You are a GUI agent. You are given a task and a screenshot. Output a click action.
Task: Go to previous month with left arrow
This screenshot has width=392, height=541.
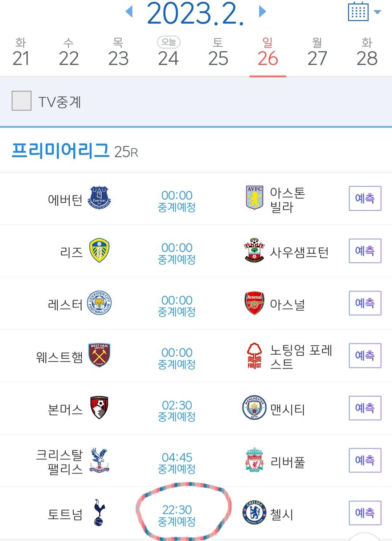click(129, 12)
